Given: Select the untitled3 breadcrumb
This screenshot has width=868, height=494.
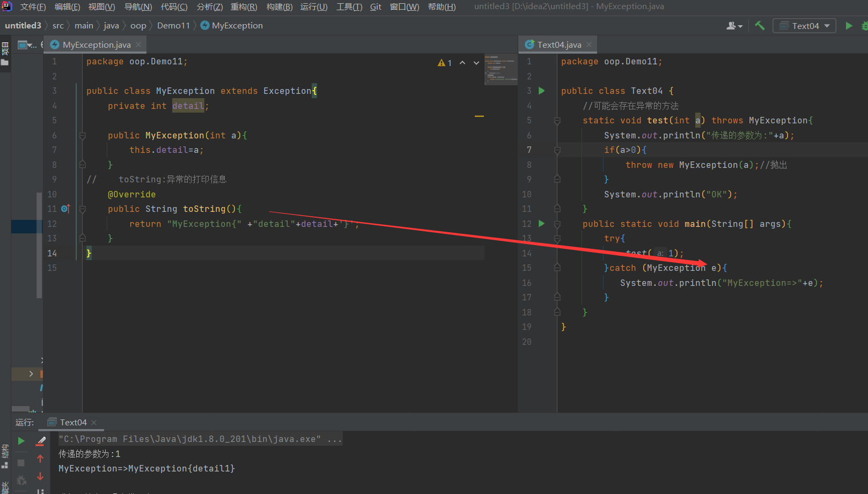Looking at the screenshot, I should coord(23,26).
